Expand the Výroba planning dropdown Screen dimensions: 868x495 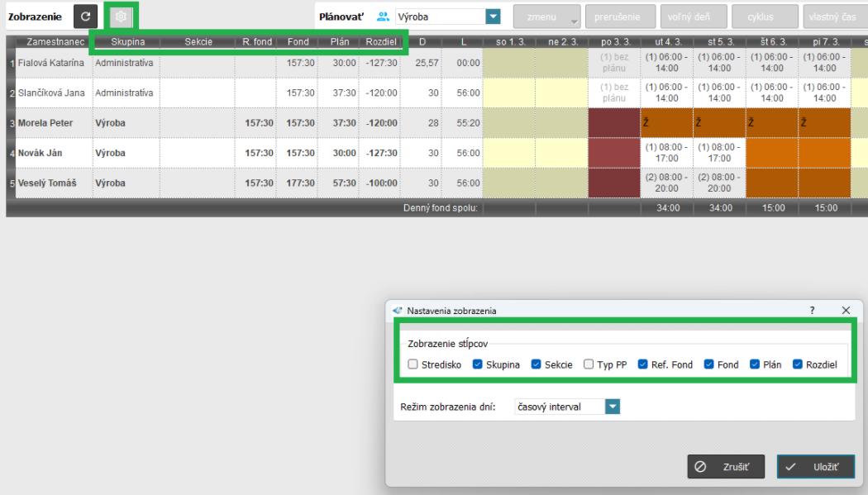point(494,17)
